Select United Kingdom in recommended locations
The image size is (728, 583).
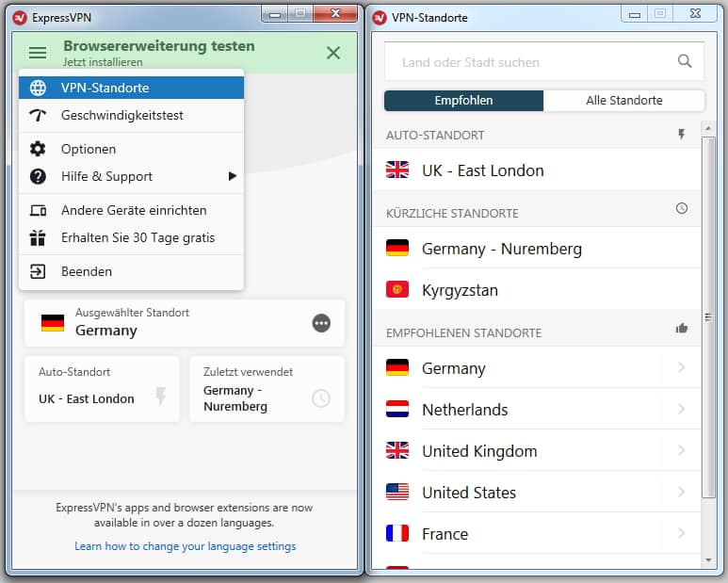point(518,451)
